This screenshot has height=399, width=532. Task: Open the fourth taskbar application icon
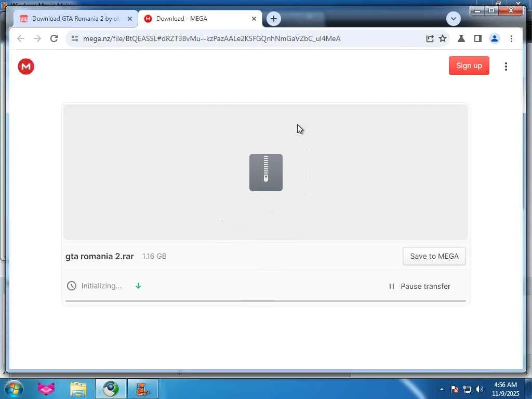pos(142,389)
